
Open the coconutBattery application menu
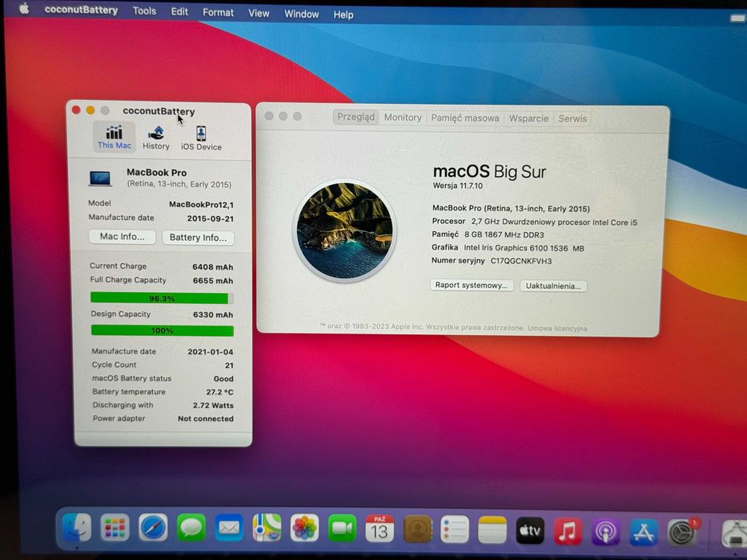click(x=81, y=10)
